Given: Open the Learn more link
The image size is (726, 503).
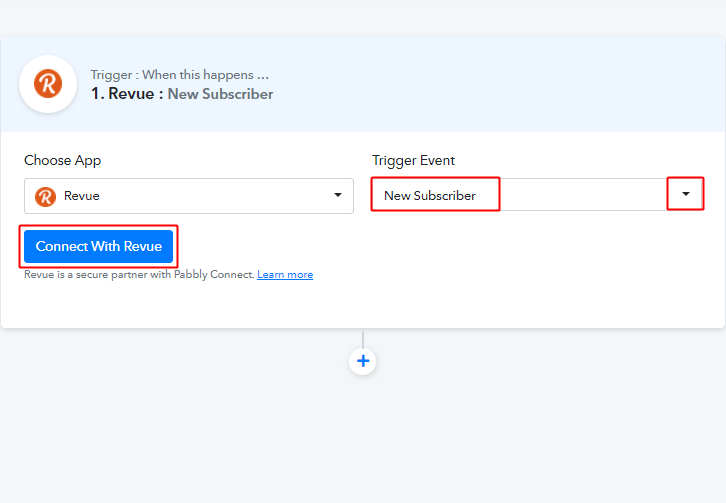Looking at the screenshot, I should (x=285, y=275).
